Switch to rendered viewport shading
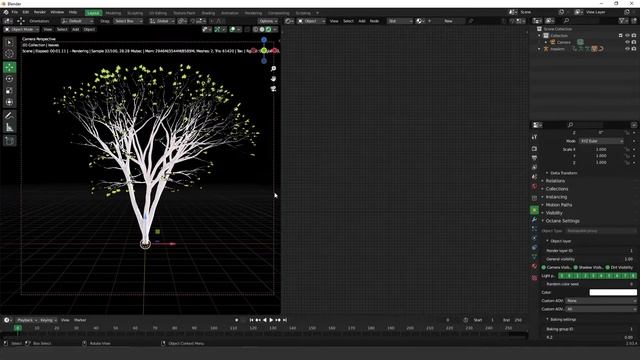640x360 pixels. click(269, 29)
